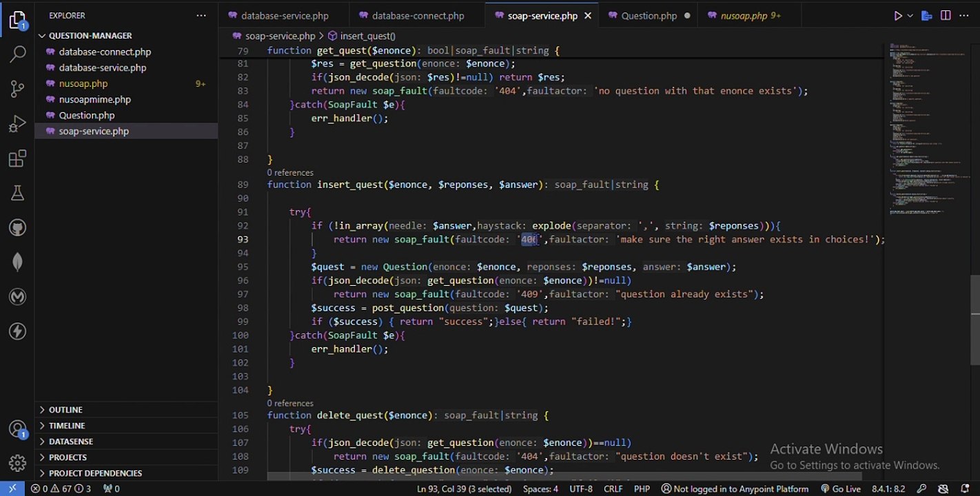Click 0 references above insert_quest

tap(290, 172)
